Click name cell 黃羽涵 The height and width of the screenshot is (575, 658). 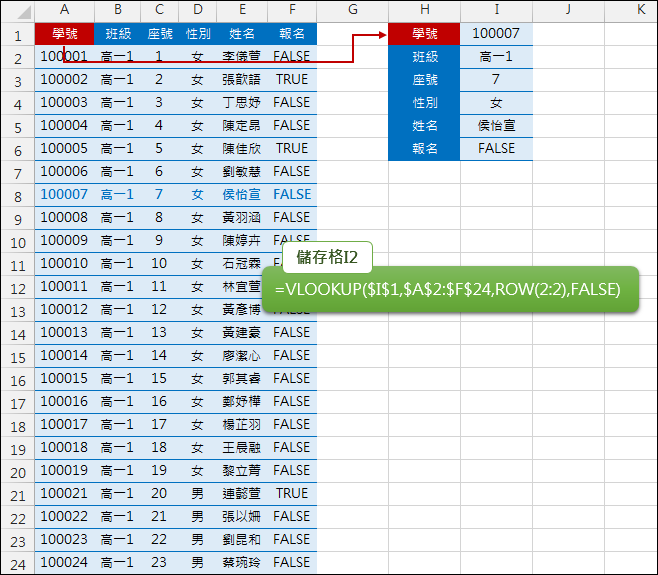[x=242, y=217]
